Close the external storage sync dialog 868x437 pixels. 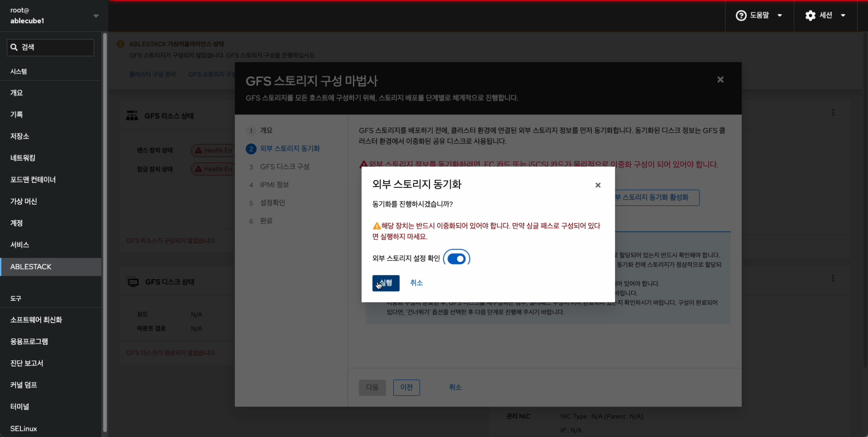pos(598,185)
